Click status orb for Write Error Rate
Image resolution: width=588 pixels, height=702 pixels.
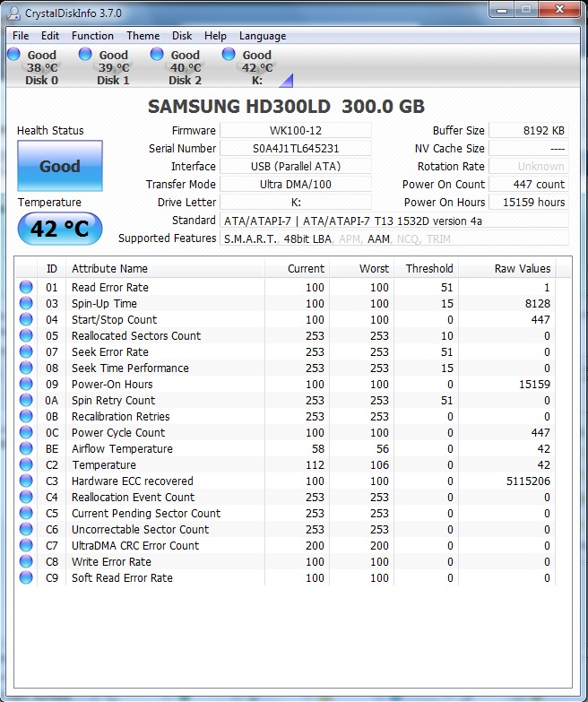[26, 561]
